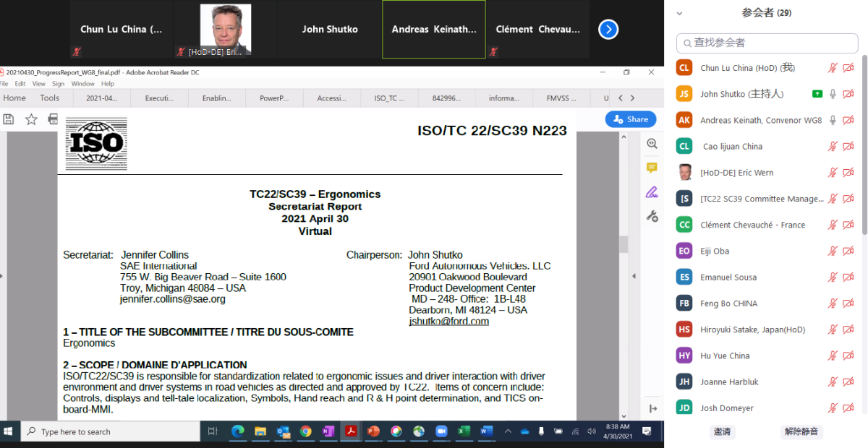The image size is (868, 448).
Task: Toggle microphone for Chun Lu China
Action: pos(833,68)
